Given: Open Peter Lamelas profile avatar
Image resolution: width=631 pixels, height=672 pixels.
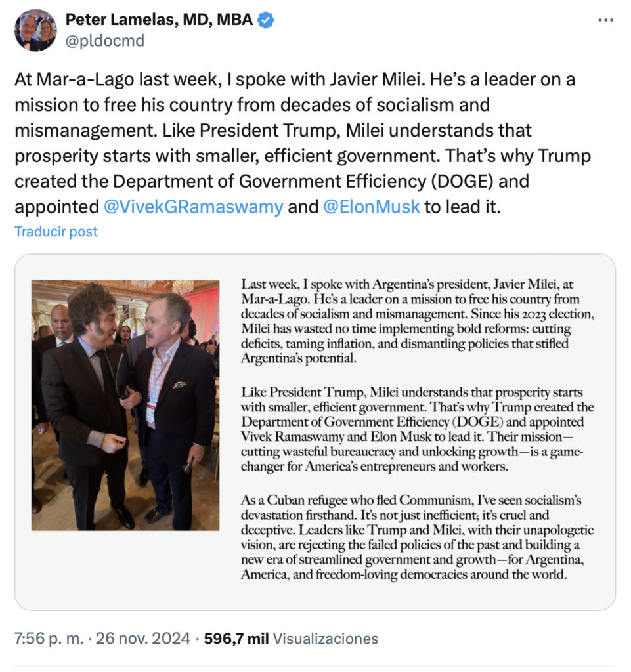Looking at the screenshot, I should [x=35, y=30].
